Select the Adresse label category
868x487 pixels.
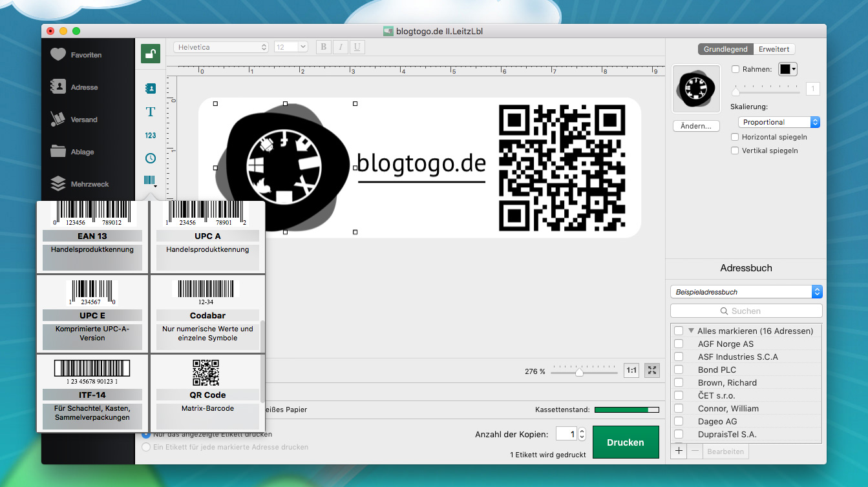tap(74, 87)
